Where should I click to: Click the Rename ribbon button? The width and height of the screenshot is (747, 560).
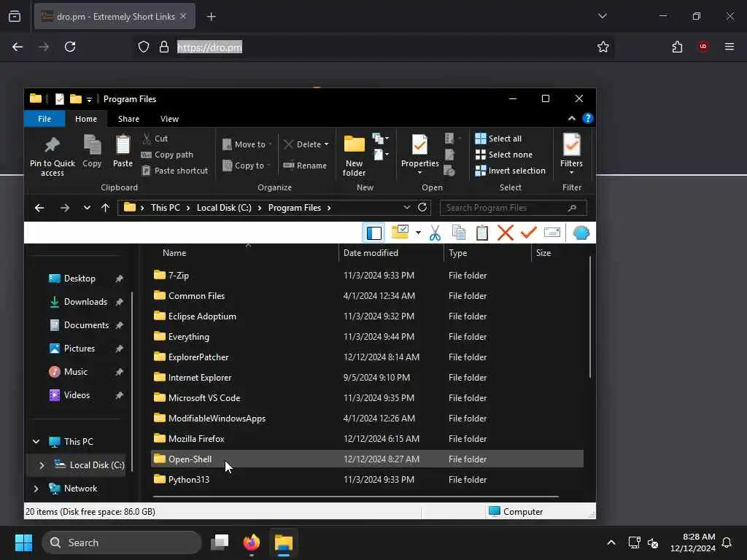click(x=305, y=166)
